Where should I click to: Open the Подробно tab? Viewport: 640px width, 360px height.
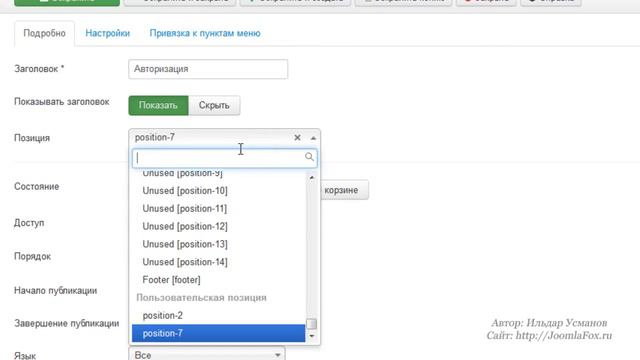click(44, 33)
